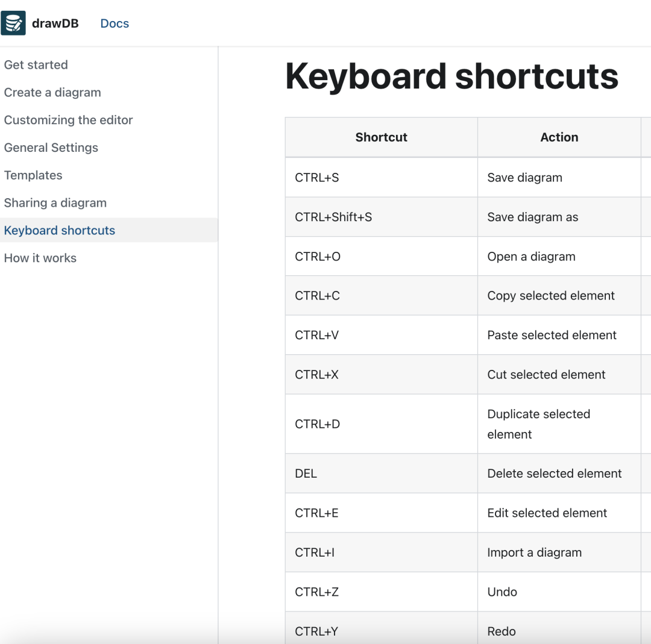Select Keyboard shortcuts in the sidebar
This screenshot has height=644, width=651.
tap(60, 230)
